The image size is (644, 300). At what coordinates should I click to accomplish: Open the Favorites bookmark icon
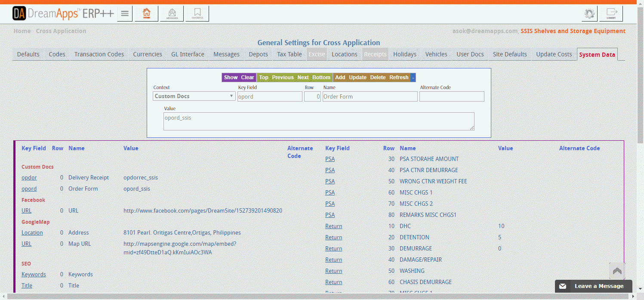tap(197, 13)
